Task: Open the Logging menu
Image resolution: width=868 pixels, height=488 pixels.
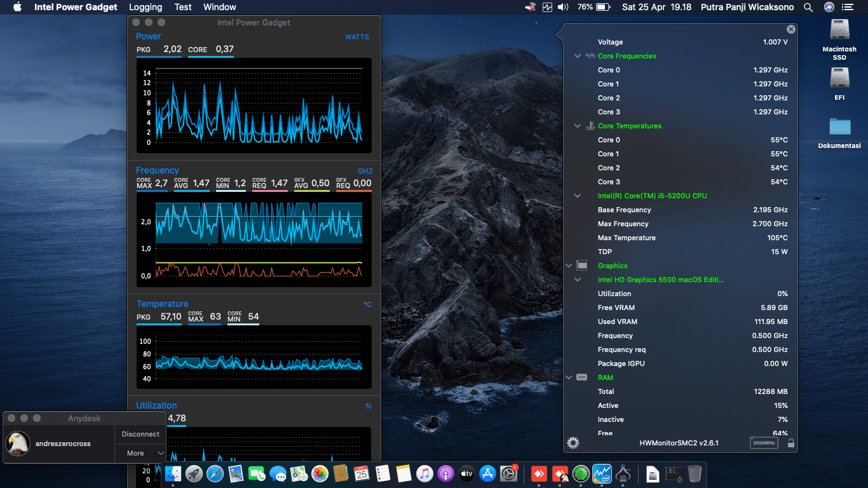Action: coord(146,7)
